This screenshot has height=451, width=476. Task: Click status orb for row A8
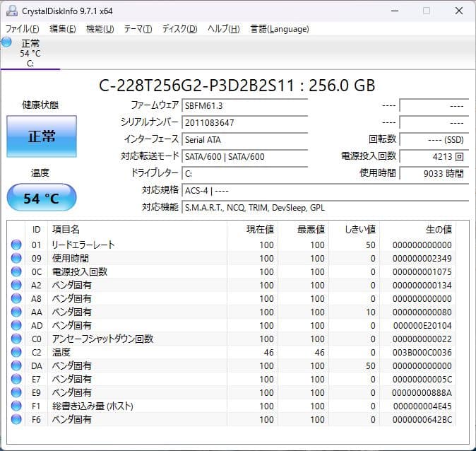[16, 298]
